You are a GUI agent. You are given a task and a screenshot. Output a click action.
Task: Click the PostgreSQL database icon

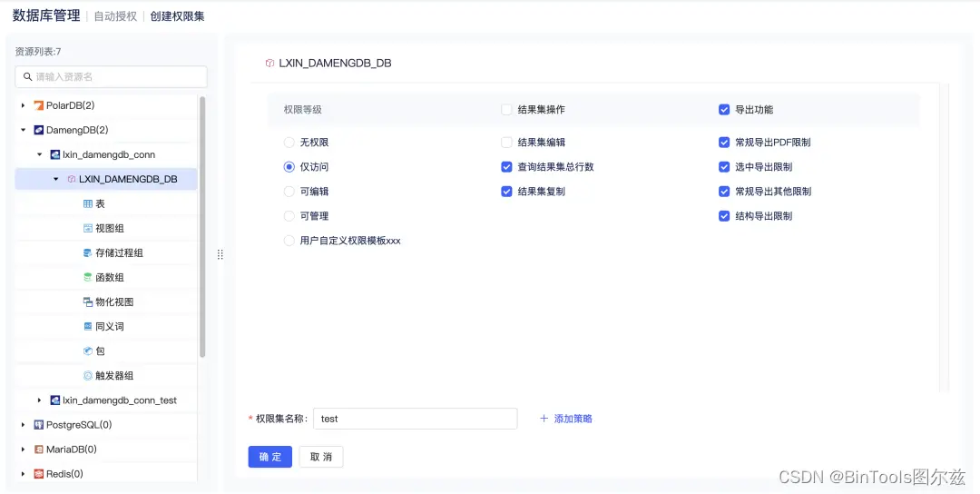[39, 425]
